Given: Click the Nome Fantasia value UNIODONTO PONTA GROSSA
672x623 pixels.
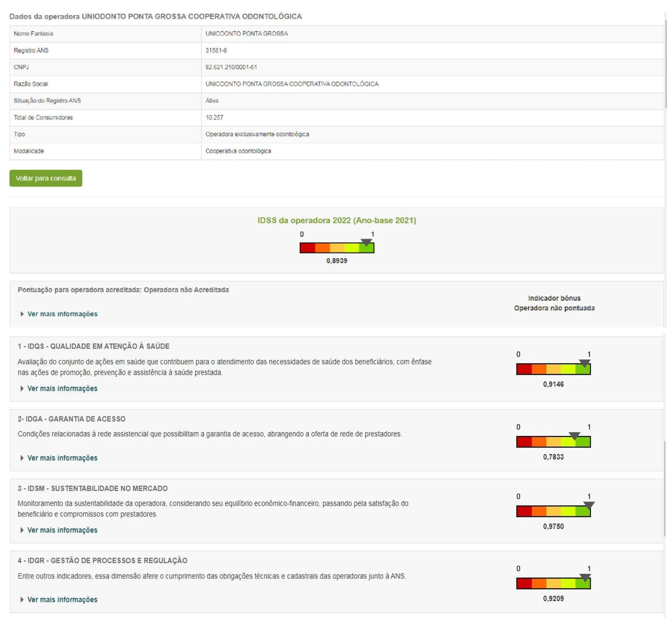Looking at the screenshot, I should (x=247, y=34).
